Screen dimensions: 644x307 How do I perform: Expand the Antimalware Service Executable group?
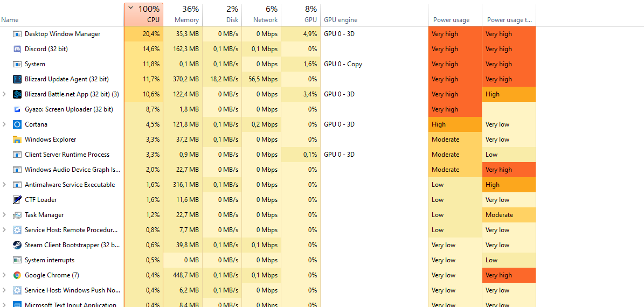(x=4, y=185)
